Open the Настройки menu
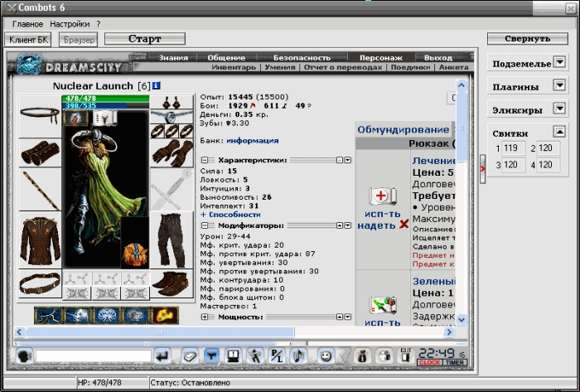 click(x=70, y=24)
